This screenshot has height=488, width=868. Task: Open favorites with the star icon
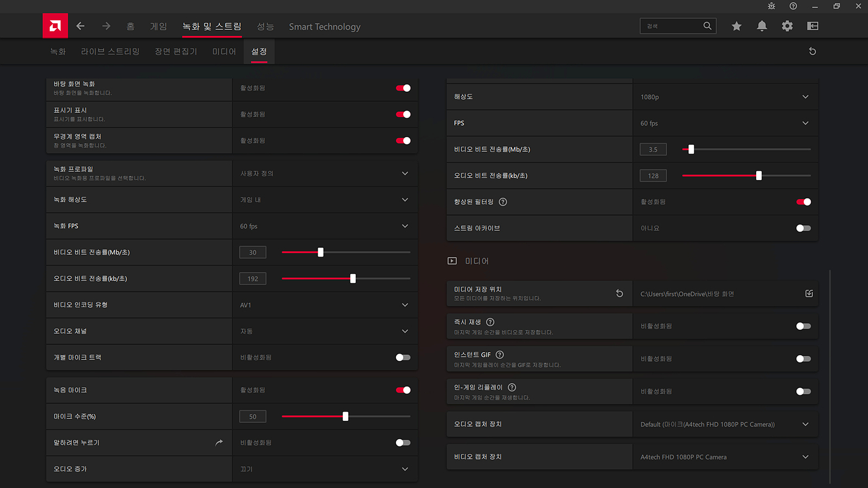click(736, 26)
